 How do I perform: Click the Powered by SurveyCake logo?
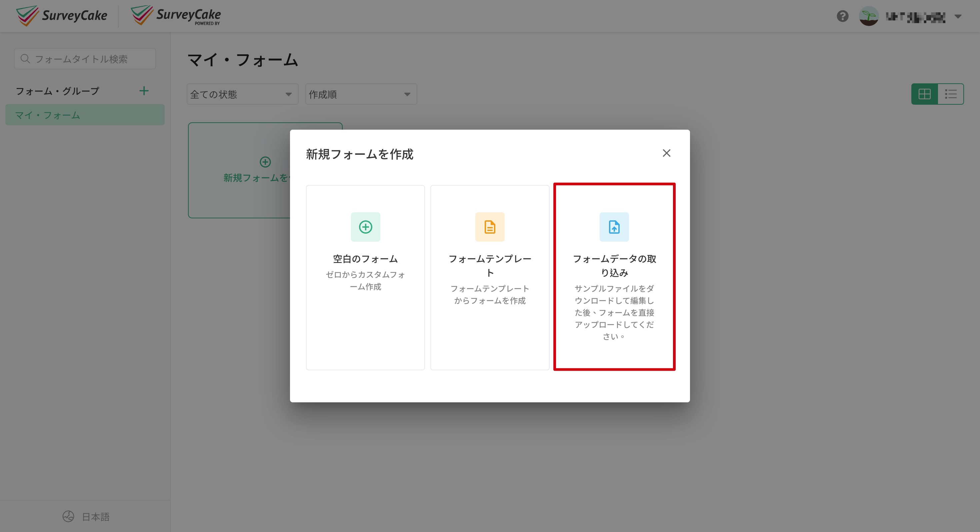pos(175,16)
